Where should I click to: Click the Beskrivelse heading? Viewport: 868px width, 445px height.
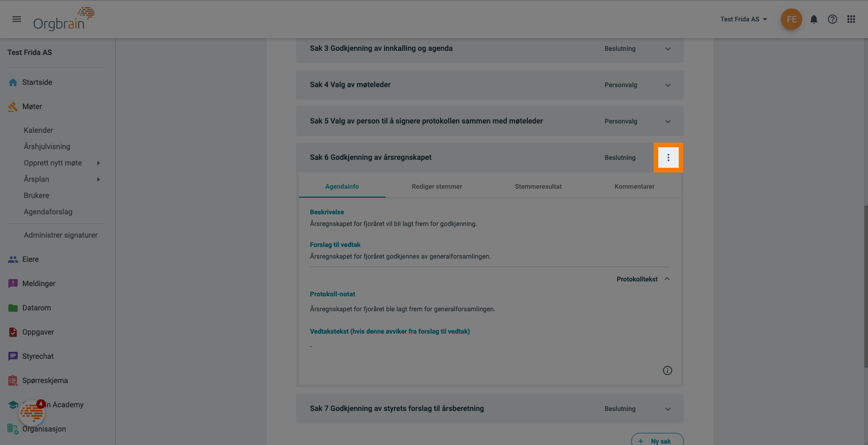pos(327,212)
